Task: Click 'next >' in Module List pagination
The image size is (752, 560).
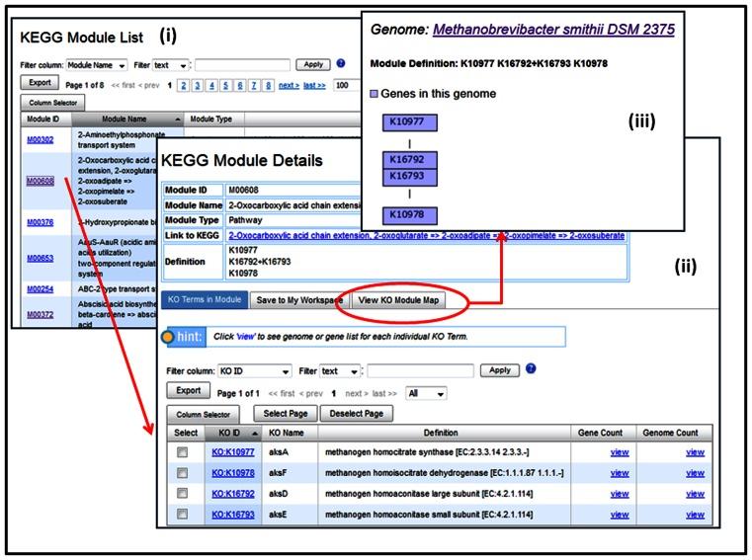Action: pyautogui.click(x=289, y=85)
